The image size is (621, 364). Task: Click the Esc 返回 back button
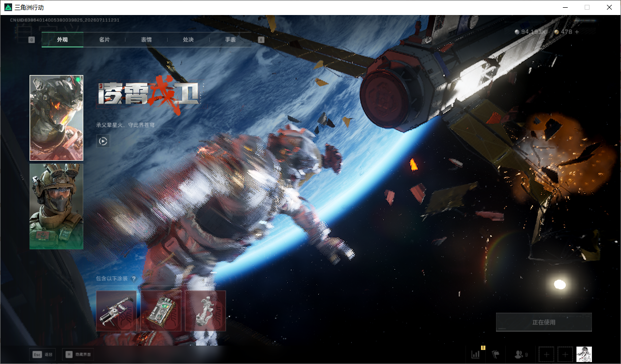pos(43,355)
